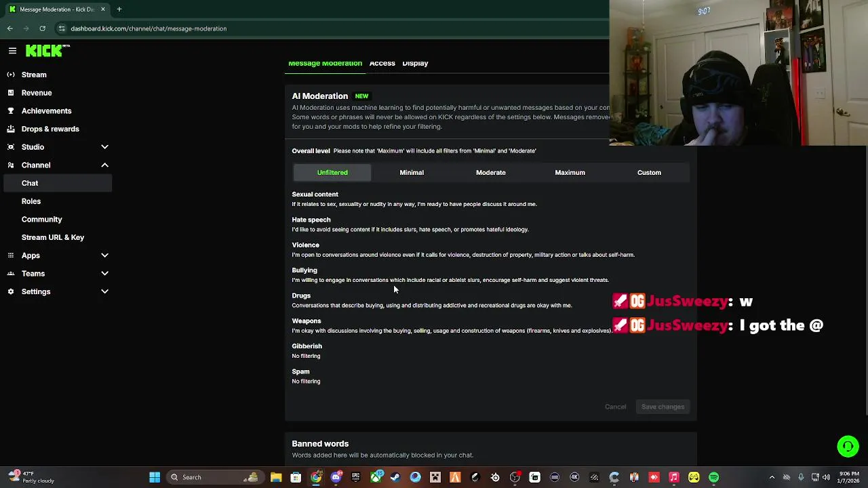Viewport: 868px width, 488px height.
Task: Click the Spam filter heading
Action: pyautogui.click(x=300, y=371)
